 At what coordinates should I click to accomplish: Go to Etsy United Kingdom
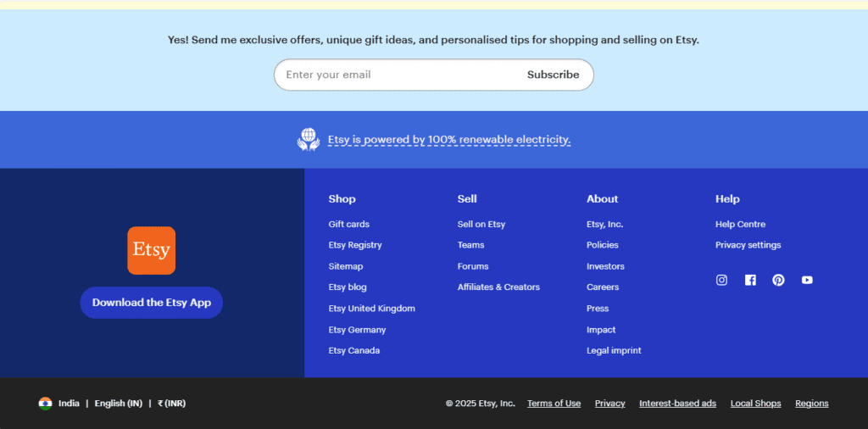[371, 309]
